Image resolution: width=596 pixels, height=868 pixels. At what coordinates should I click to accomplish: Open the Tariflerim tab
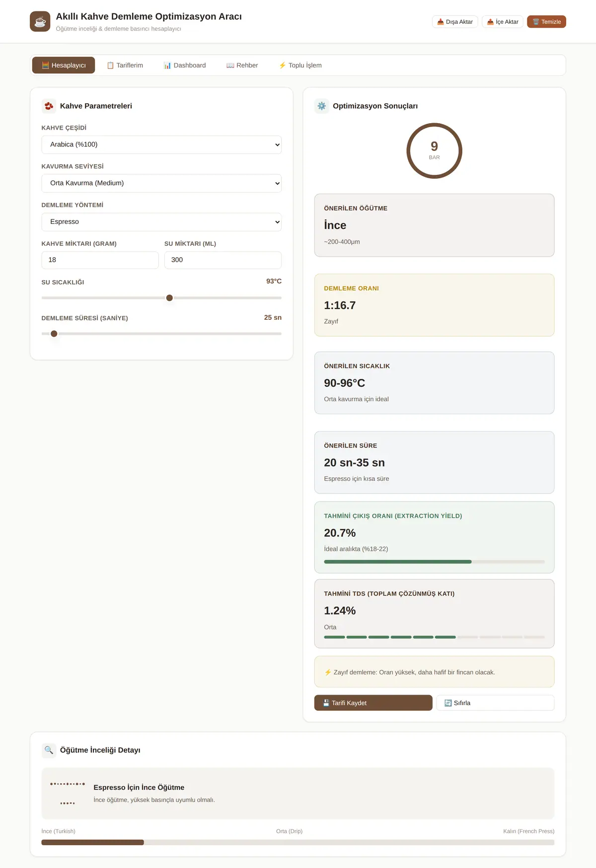coord(125,65)
